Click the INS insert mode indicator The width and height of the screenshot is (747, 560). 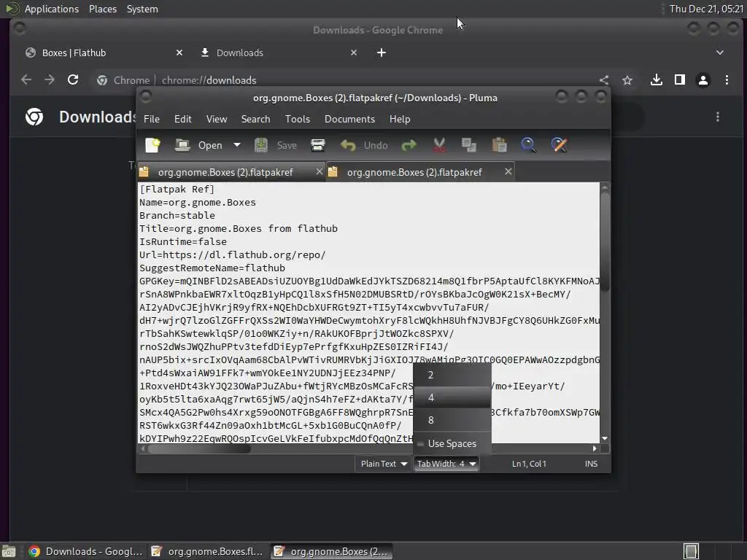point(591,464)
